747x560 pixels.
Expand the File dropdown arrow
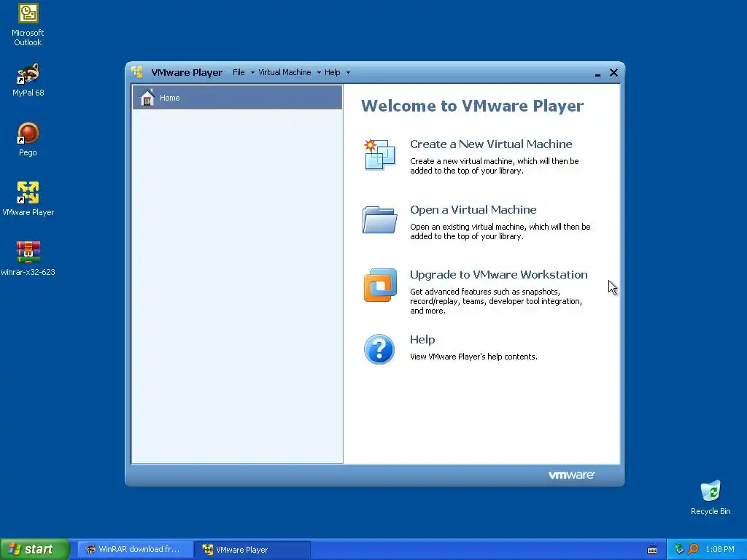point(252,73)
